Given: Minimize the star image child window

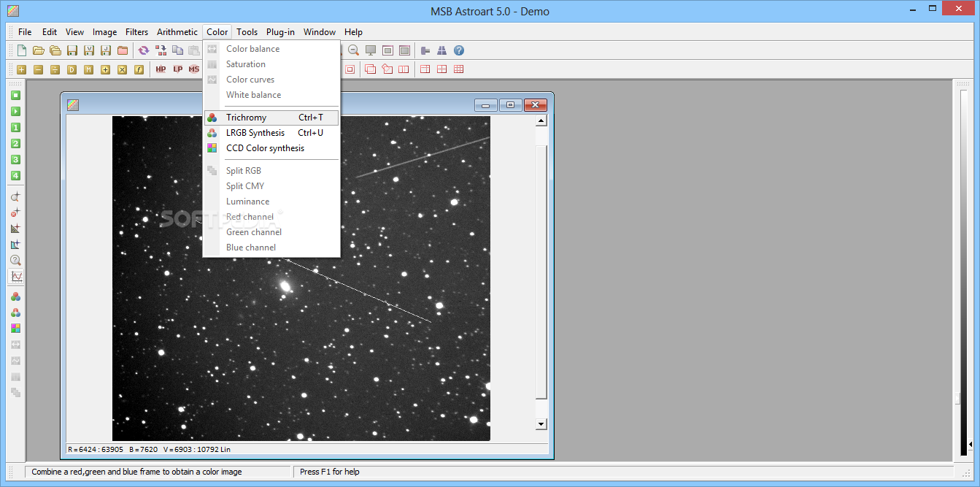Looking at the screenshot, I should pos(485,105).
